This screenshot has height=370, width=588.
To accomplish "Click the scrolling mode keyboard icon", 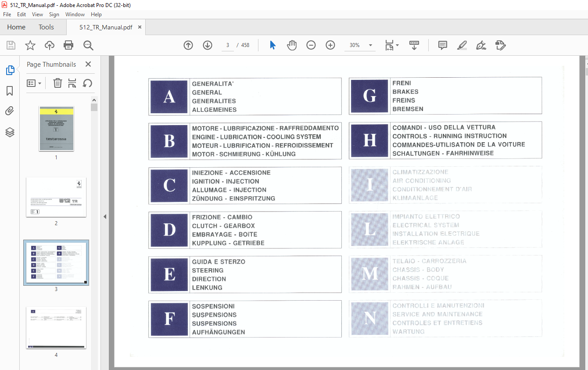I will point(414,45).
